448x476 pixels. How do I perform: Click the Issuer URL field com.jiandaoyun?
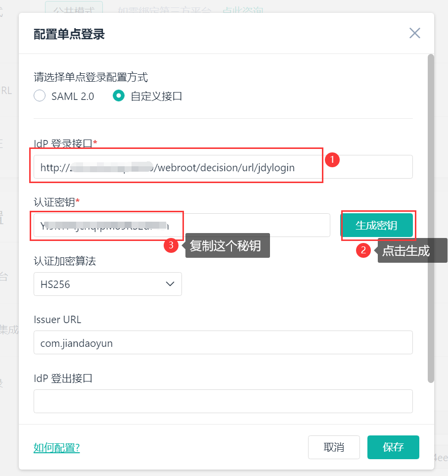click(223, 342)
